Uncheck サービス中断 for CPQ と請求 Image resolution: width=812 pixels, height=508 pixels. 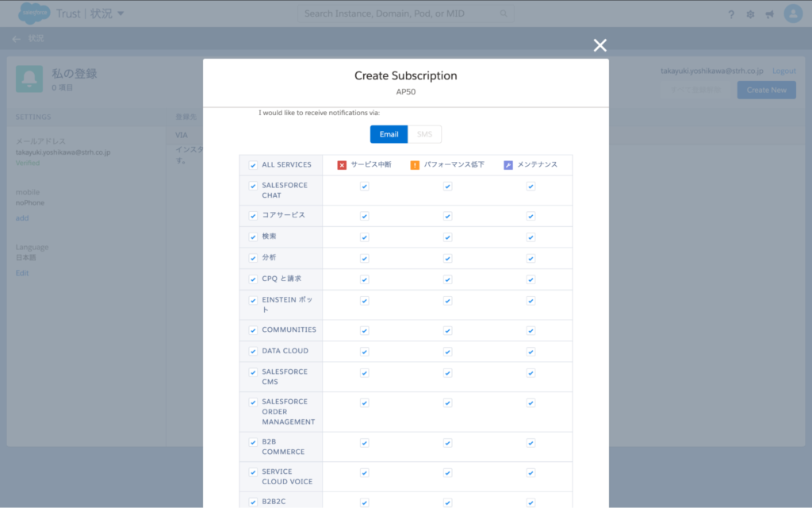pyautogui.click(x=365, y=280)
